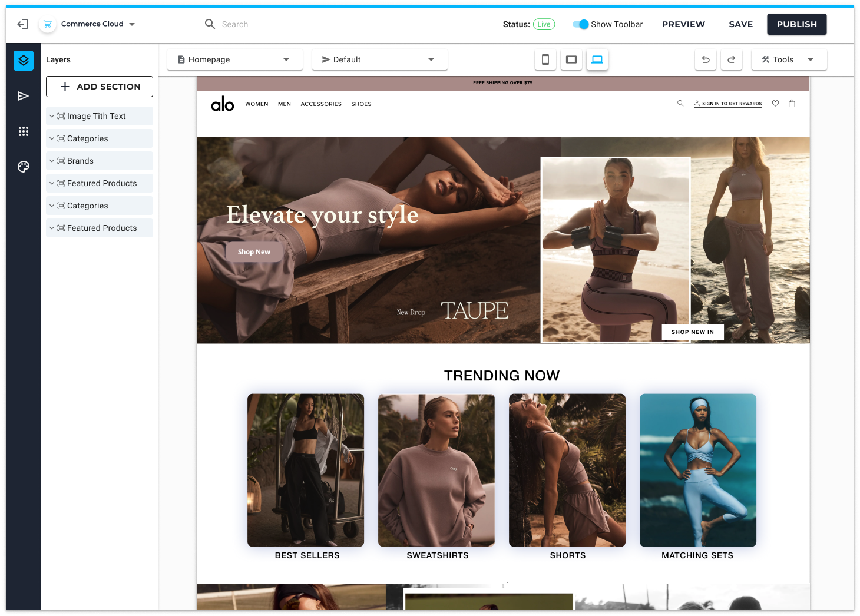Click the exit editor icon
Screen dimensions: 860x616
click(22, 24)
